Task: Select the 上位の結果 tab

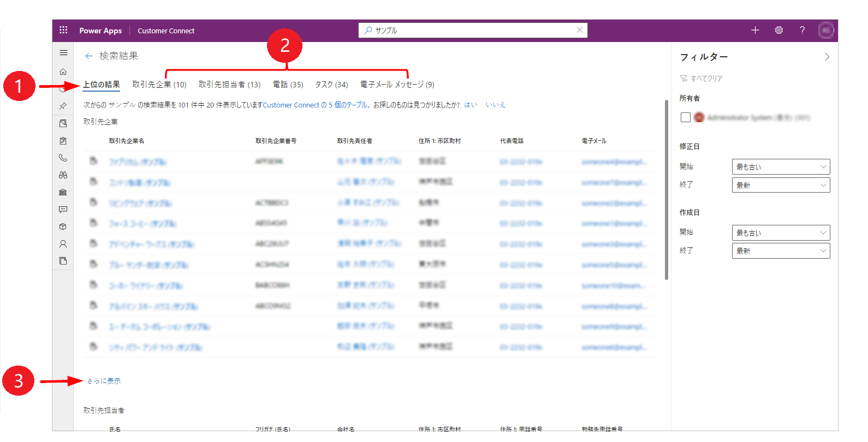Action: tap(102, 85)
